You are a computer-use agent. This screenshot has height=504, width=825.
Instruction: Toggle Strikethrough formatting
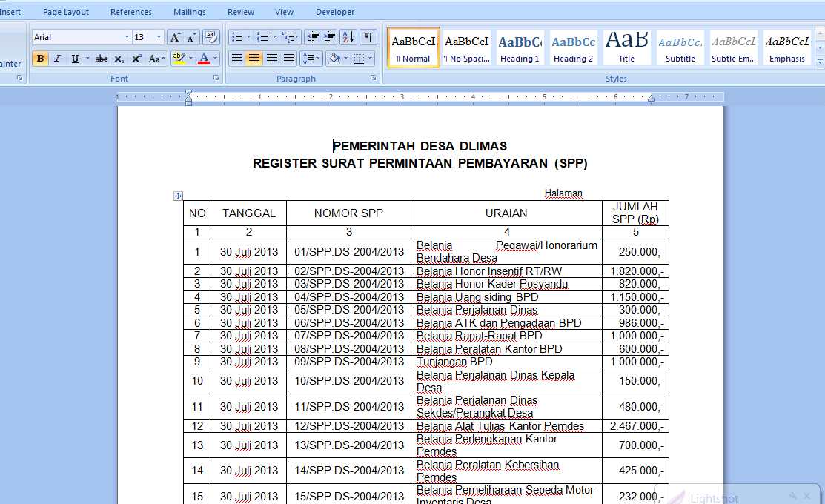coord(102,59)
